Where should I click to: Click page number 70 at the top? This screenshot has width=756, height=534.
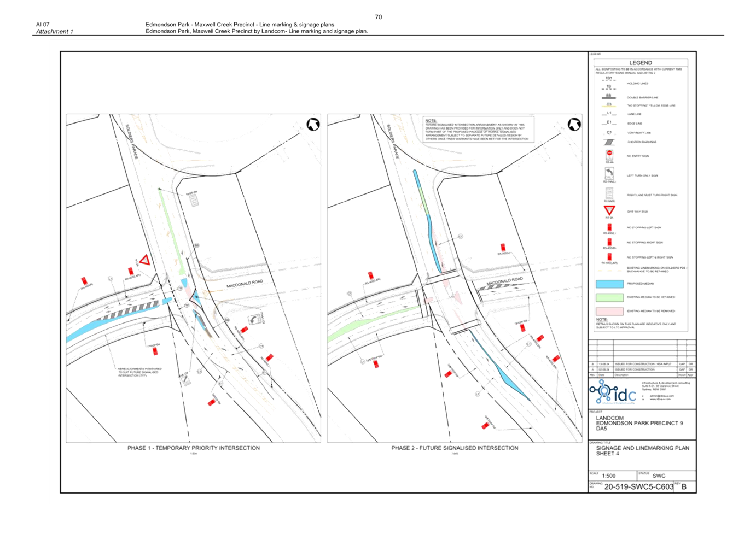coord(378,17)
